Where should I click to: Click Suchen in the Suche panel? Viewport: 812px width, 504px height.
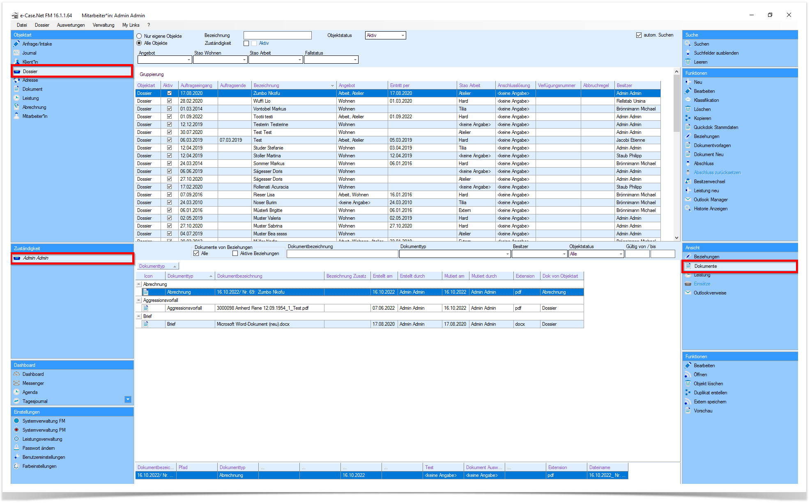[702, 44]
